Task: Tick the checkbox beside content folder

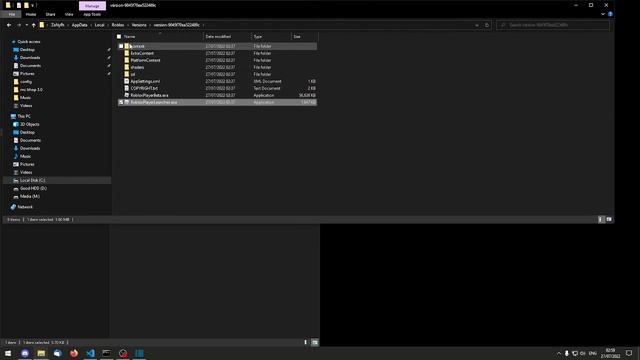Action: pos(121,46)
